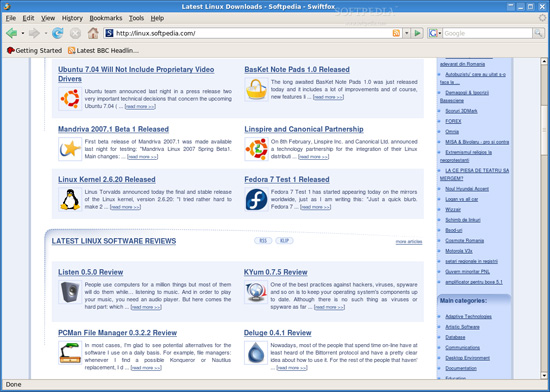Open the Home page icon
The width and height of the screenshot is (550, 392).
(x=93, y=33)
